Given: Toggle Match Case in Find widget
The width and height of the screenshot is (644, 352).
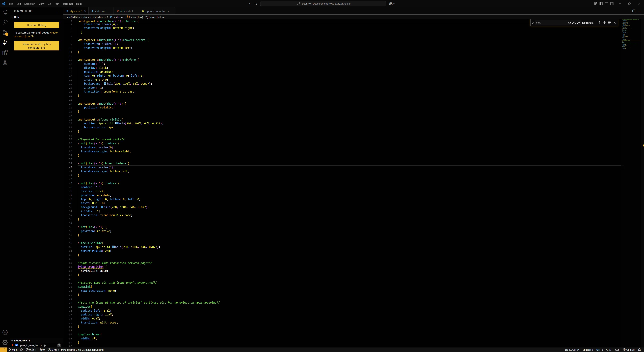Looking at the screenshot, I should (x=569, y=23).
